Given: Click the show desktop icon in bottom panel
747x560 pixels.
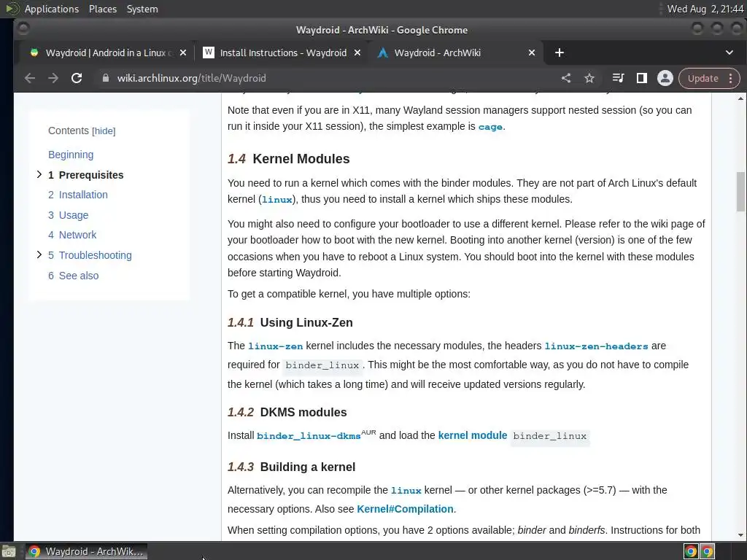Looking at the screenshot, I should 9,552.
